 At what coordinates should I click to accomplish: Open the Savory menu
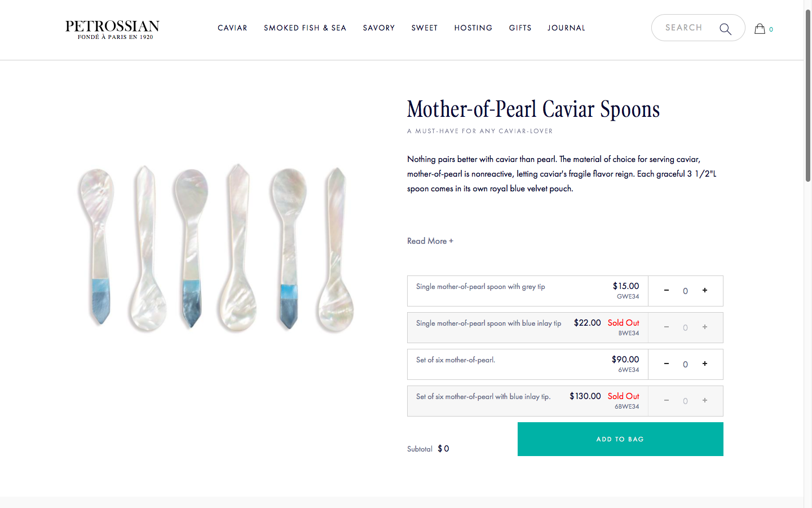[378, 28]
